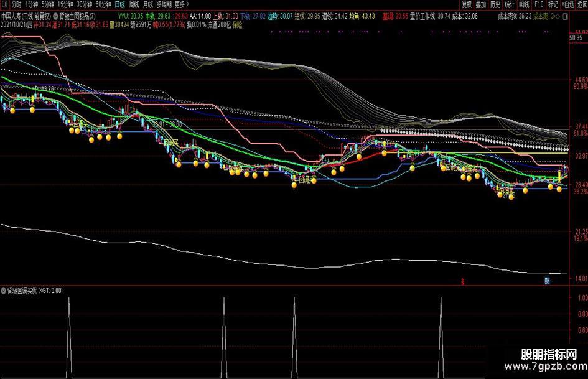Expand the 背驰主图极品 indicator dropdown arrow
588x379 pixels.
(x=55, y=17)
